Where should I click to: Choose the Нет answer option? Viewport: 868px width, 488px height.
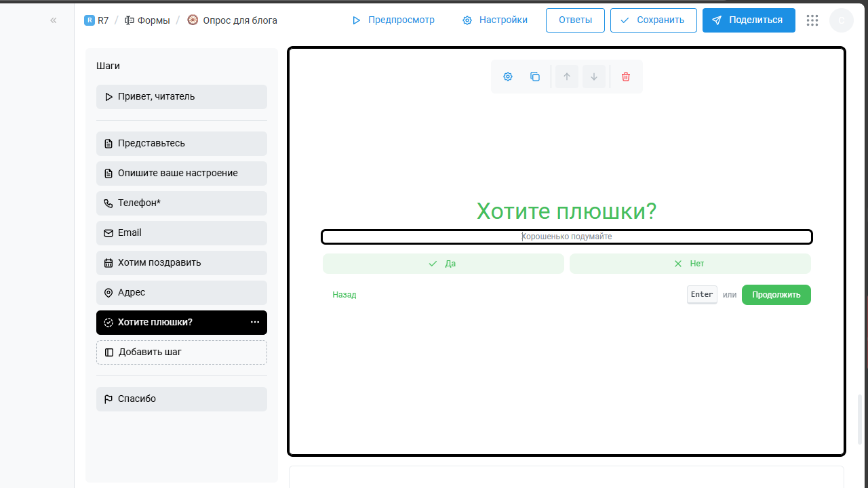[x=690, y=264]
